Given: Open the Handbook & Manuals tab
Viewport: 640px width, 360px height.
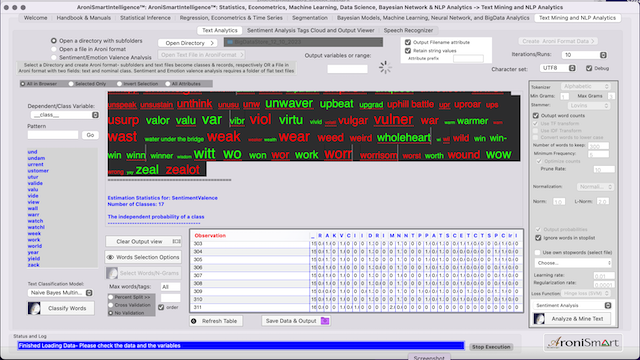Looking at the screenshot, I should [x=84, y=18].
